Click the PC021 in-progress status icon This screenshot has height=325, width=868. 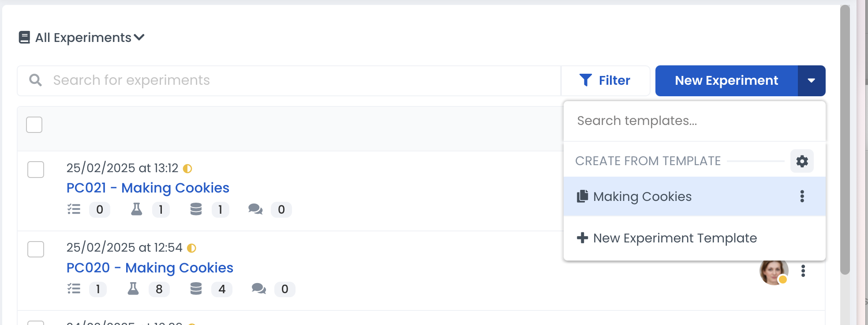187,169
